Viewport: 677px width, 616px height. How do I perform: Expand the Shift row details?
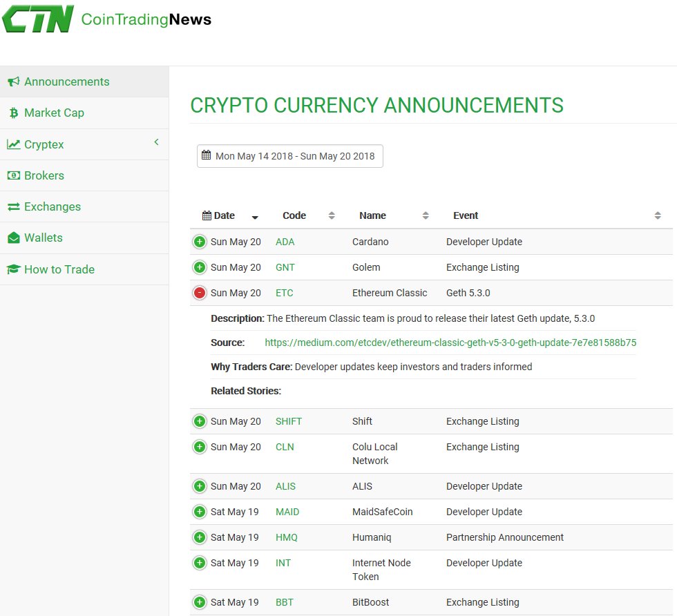tap(200, 421)
